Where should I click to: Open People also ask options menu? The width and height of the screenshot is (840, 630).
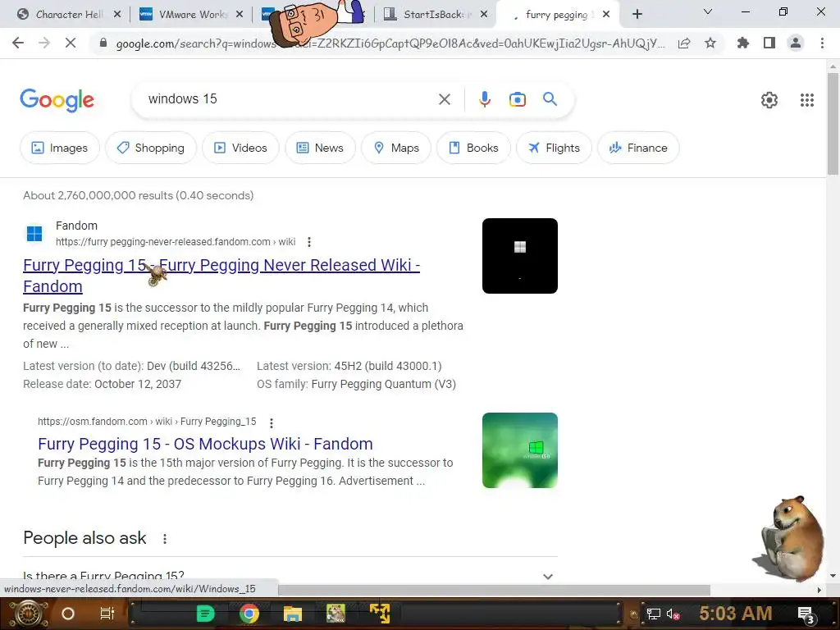pos(165,539)
